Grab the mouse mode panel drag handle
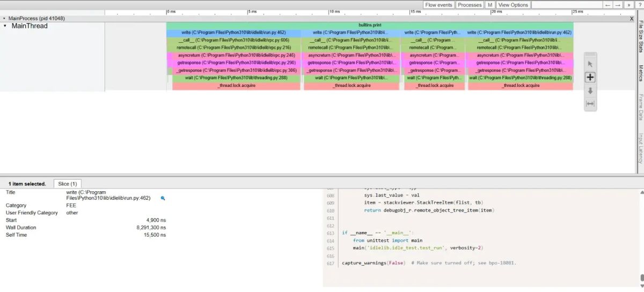The width and height of the screenshot is (644, 292). pyautogui.click(x=590, y=55)
